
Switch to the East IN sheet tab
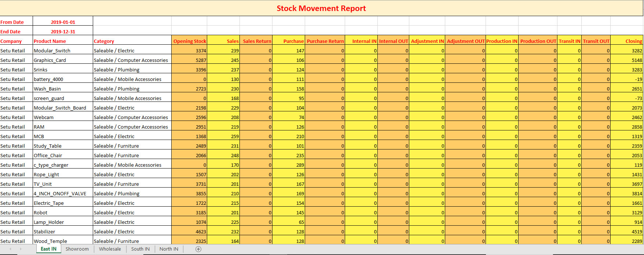click(x=48, y=249)
